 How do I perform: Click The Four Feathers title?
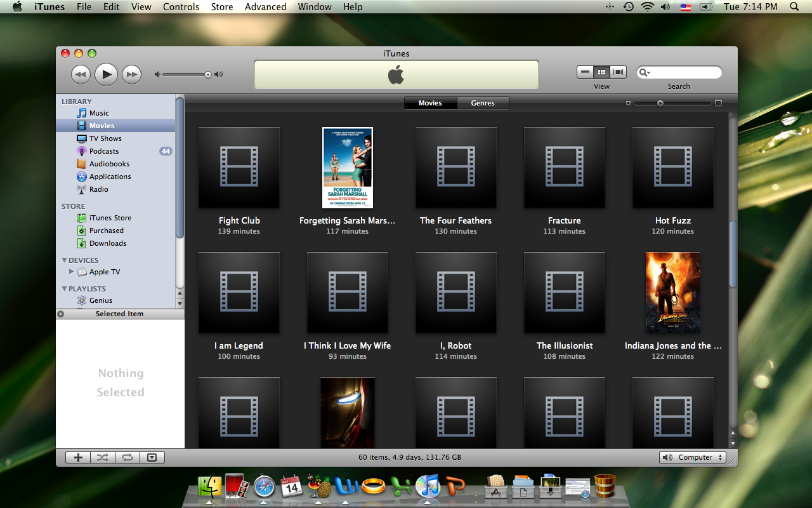455,220
